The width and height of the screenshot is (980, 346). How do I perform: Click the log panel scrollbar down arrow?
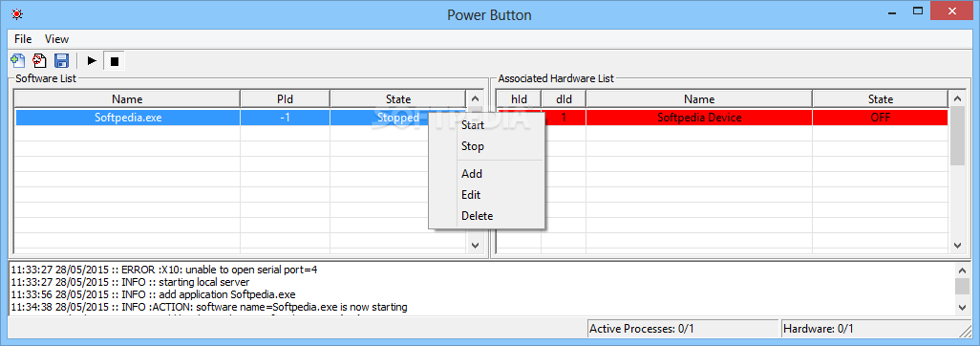tap(962, 307)
